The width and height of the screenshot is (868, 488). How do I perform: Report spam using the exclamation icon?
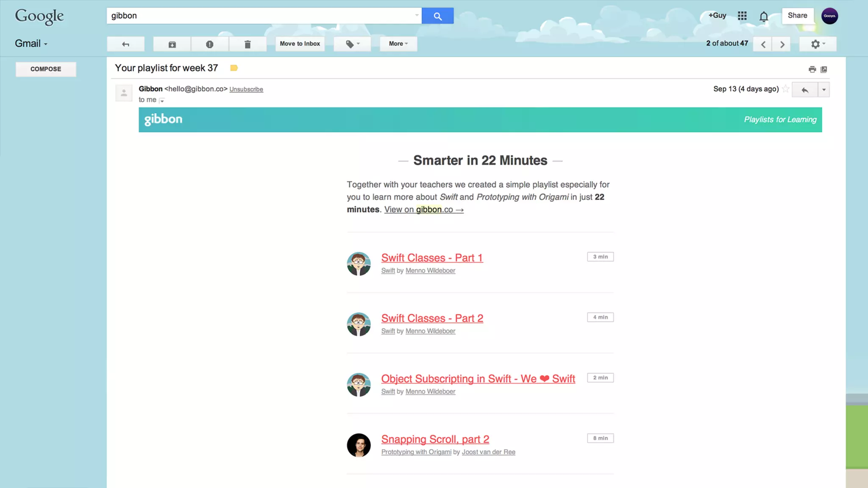210,44
